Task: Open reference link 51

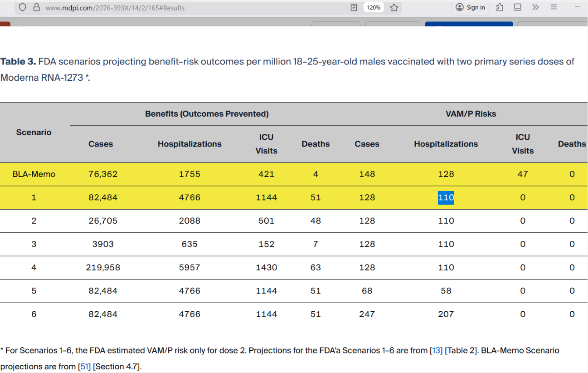Action: pyautogui.click(x=85, y=366)
